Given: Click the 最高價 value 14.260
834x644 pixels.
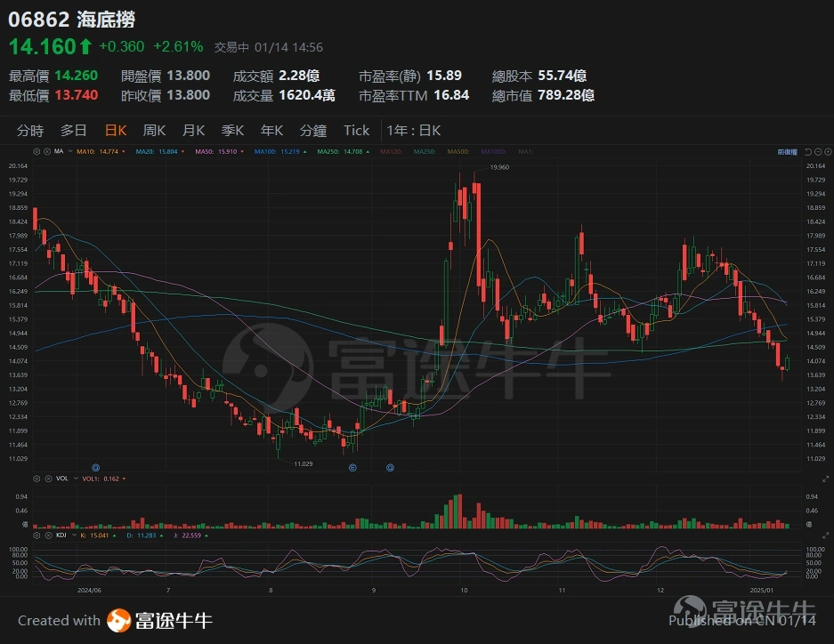Looking at the screenshot, I should [76, 76].
